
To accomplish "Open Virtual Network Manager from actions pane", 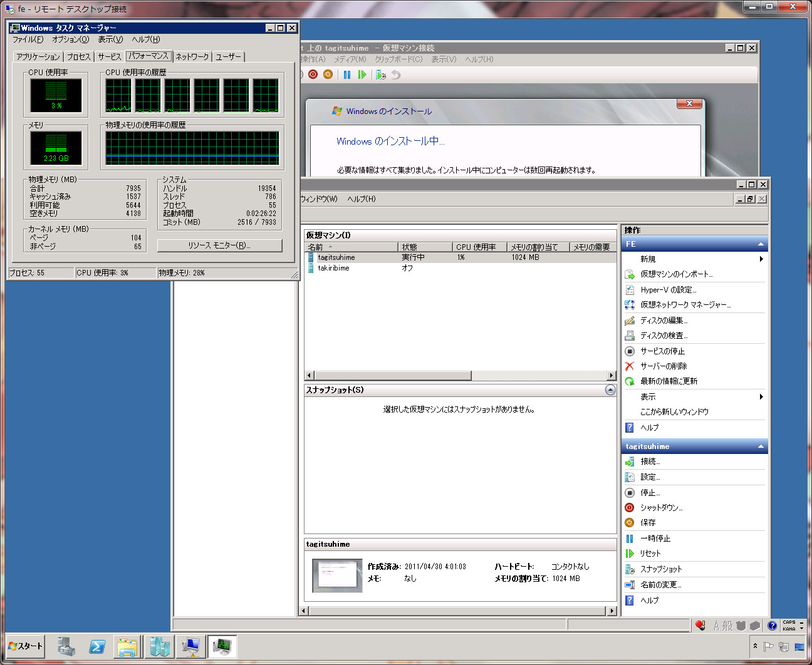I will tap(685, 305).
